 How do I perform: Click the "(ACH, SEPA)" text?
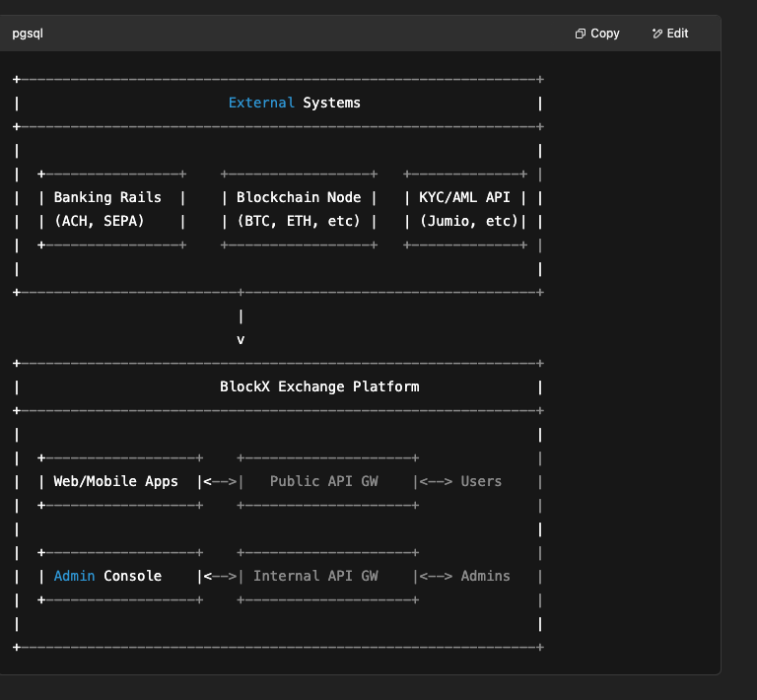[x=99, y=221]
